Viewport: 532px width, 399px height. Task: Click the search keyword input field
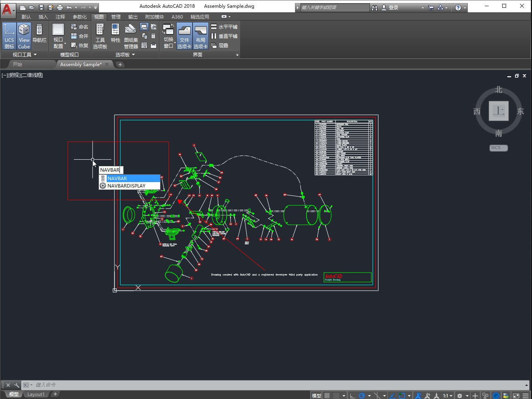click(x=335, y=7)
